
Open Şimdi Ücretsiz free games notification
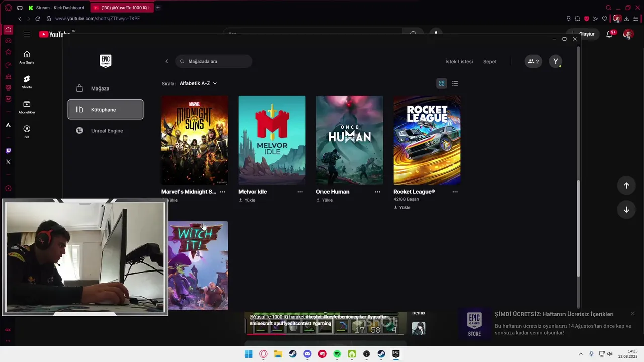[548, 324]
